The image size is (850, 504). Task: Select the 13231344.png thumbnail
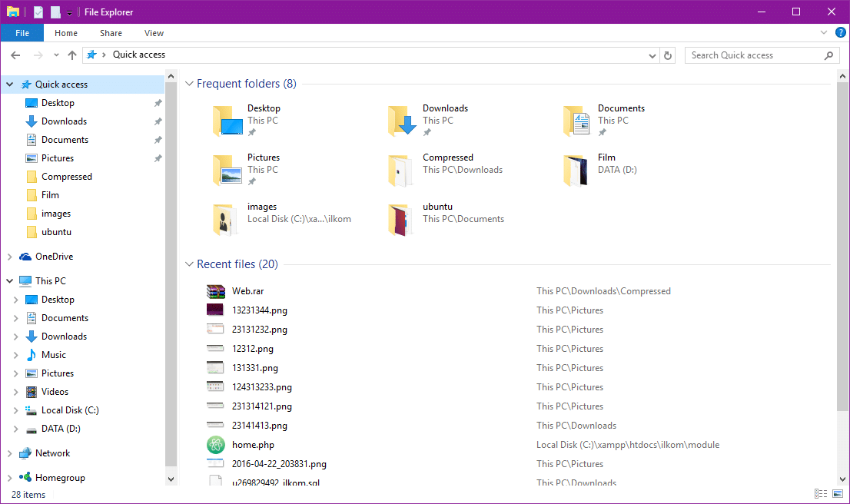tap(215, 310)
